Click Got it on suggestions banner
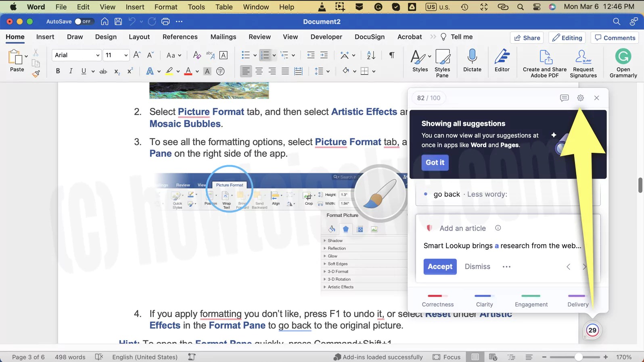Image resolution: width=644 pixels, height=362 pixels. [435, 162]
